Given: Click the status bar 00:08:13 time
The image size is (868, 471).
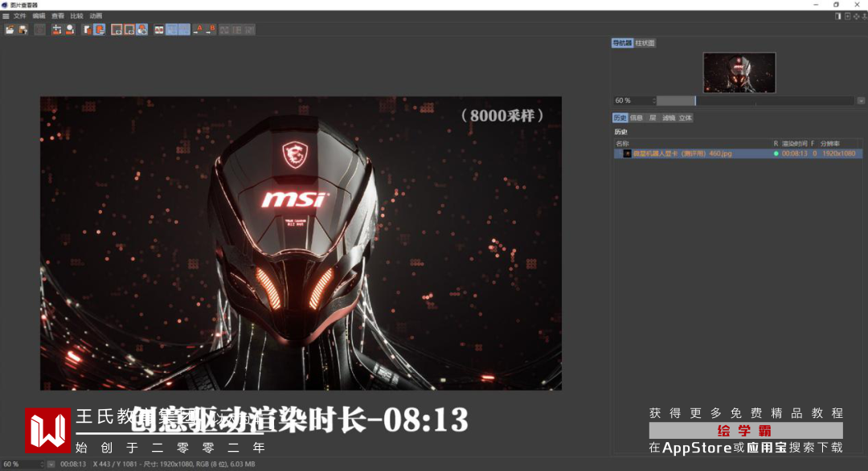Looking at the screenshot, I should 73,465.
